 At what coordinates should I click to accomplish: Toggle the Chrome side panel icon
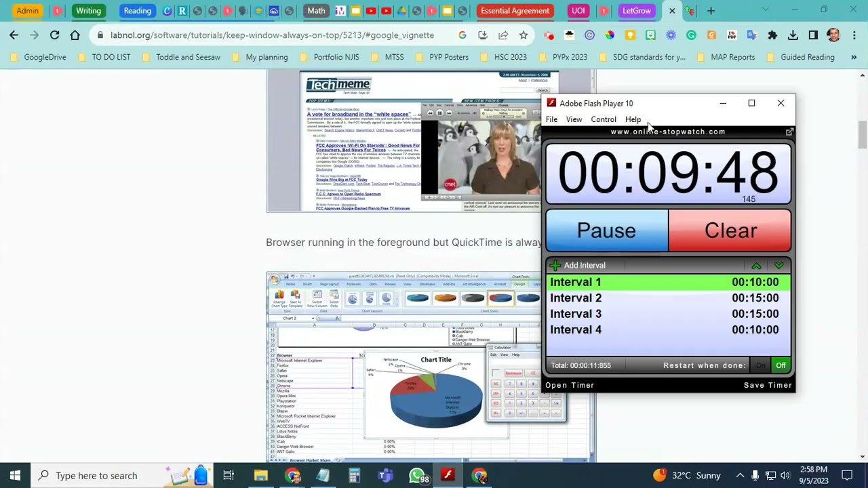813,35
